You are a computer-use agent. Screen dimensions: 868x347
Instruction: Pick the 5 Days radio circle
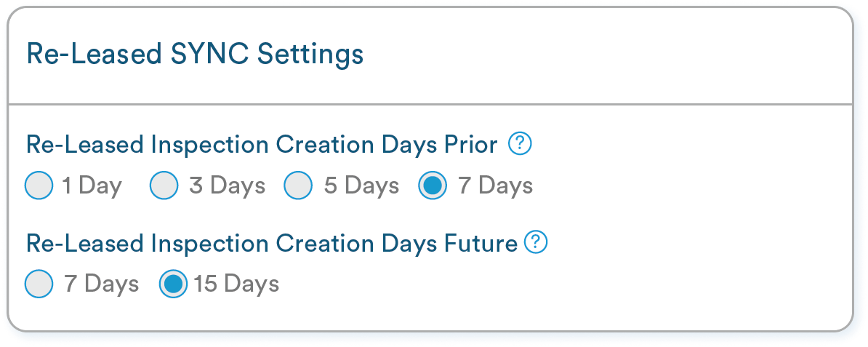click(x=298, y=186)
